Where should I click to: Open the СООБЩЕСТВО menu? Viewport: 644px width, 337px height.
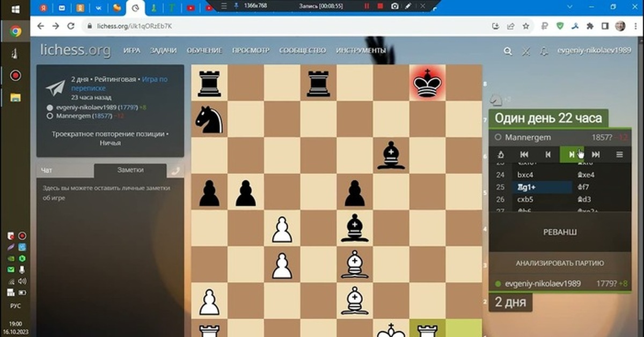coord(302,50)
